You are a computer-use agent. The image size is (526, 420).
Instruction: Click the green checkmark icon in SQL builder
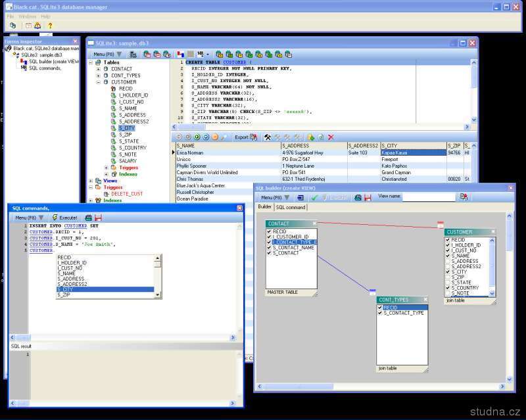pos(314,198)
